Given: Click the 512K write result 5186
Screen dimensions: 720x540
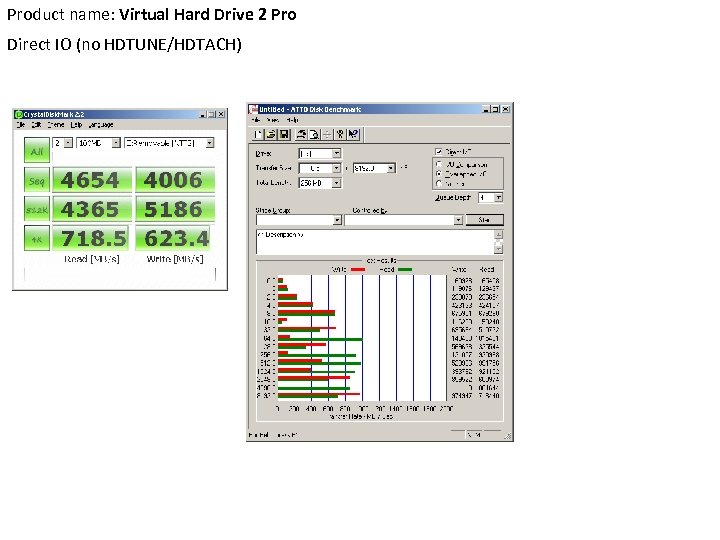Looking at the screenshot, I should coord(174,209).
